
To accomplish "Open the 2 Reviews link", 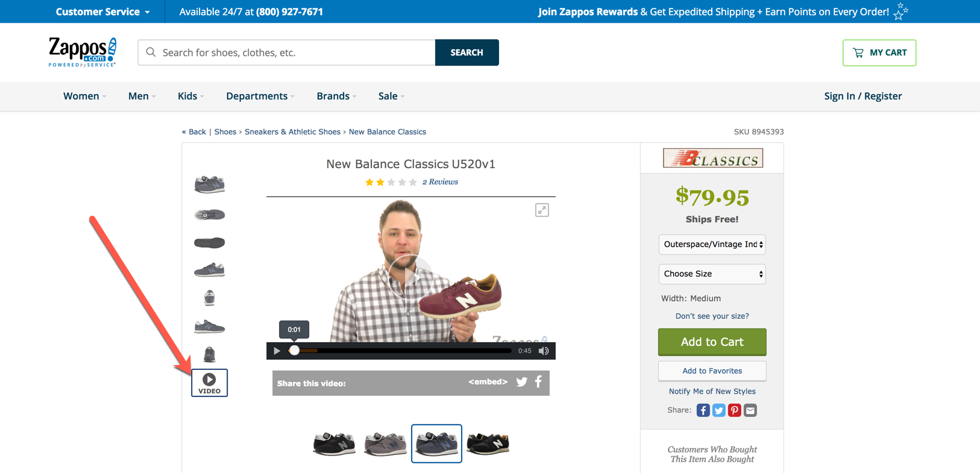I will tap(440, 182).
